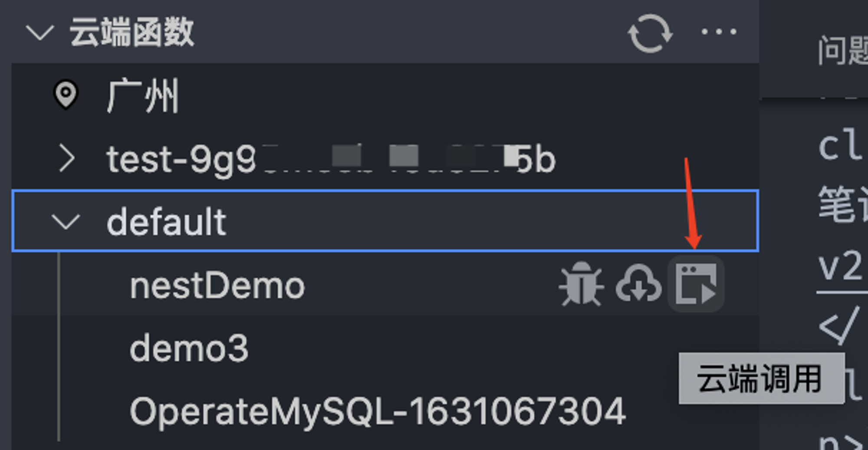The height and width of the screenshot is (450, 868).
Task: Click the cloud download icon for nestDemo
Action: click(x=638, y=285)
